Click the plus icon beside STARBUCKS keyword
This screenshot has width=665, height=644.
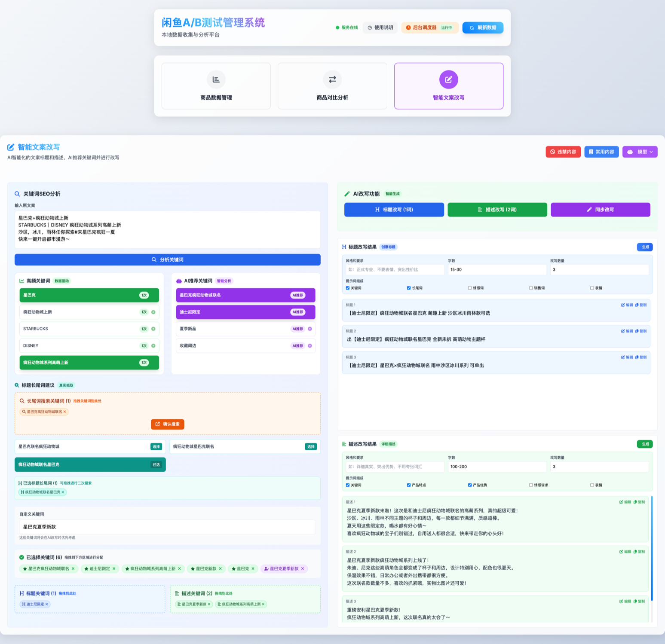coord(153,329)
